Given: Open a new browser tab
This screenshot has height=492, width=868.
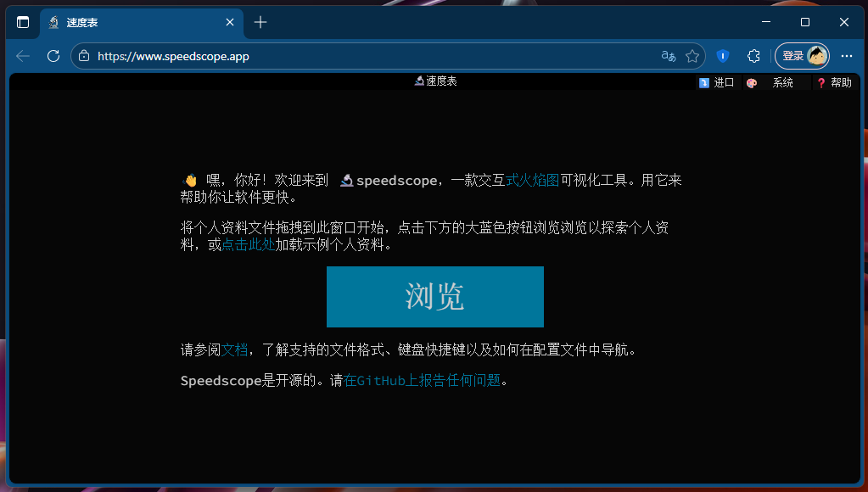Looking at the screenshot, I should 260,22.
